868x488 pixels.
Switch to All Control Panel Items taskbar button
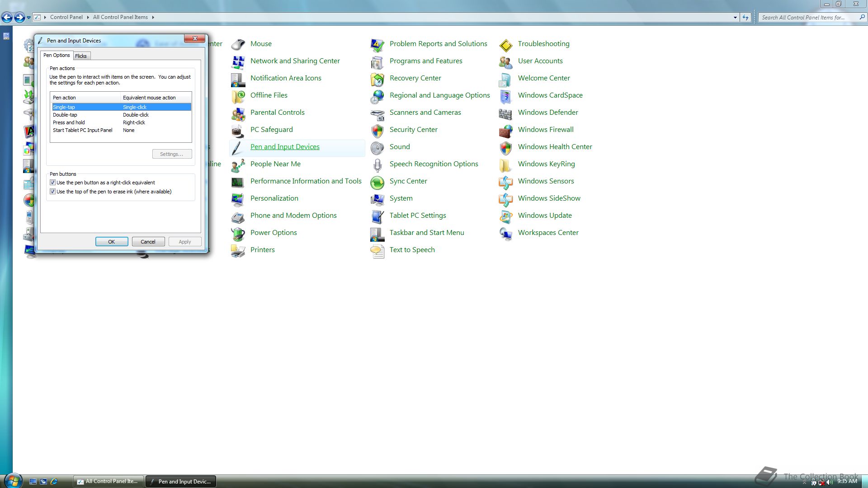(x=108, y=481)
